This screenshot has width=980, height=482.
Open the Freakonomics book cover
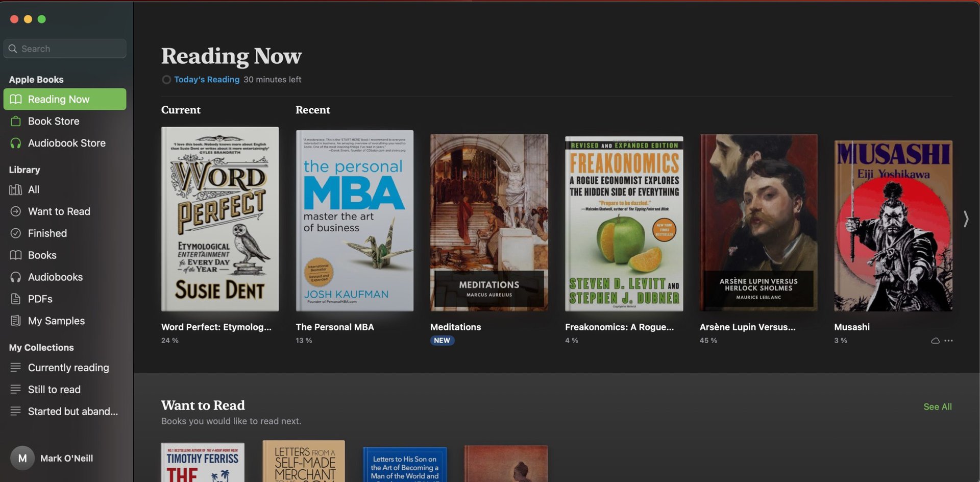click(624, 223)
